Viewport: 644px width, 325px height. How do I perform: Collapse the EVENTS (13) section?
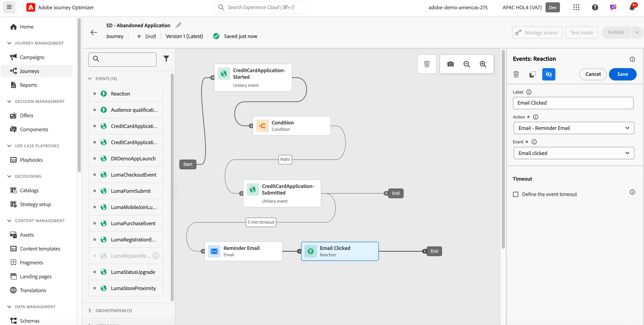point(90,79)
